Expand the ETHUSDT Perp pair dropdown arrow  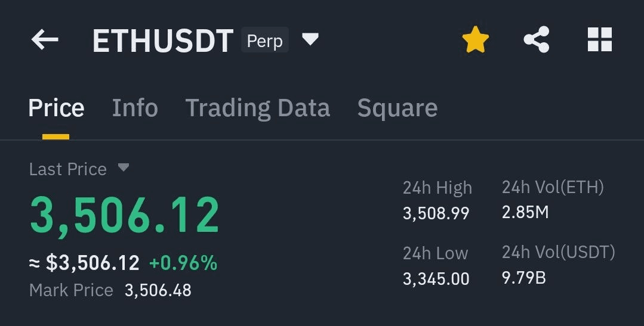click(x=310, y=40)
